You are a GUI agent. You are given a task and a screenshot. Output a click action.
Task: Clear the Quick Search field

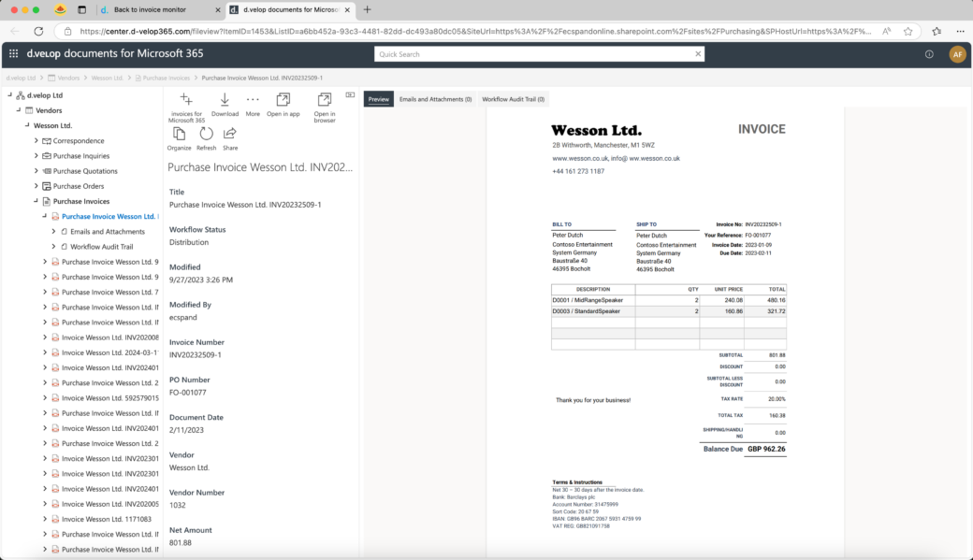698,54
